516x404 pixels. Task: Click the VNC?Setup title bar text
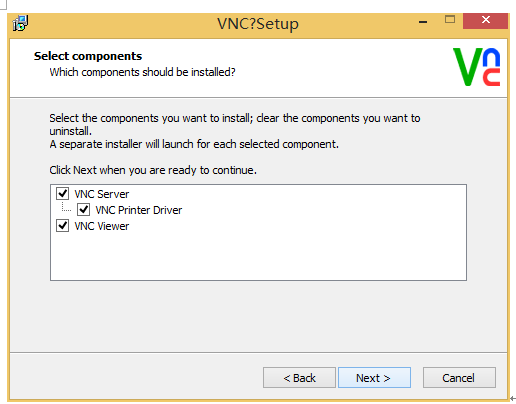(x=258, y=24)
